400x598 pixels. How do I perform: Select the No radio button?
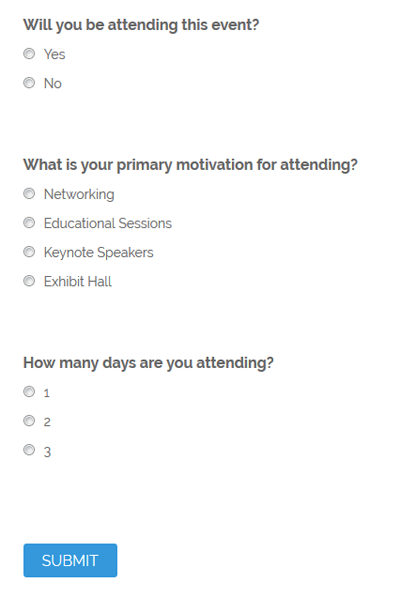[x=29, y=82]
